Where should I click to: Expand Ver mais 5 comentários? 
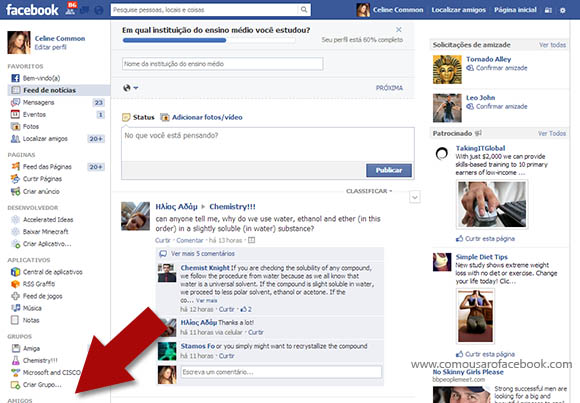[203, 253]
